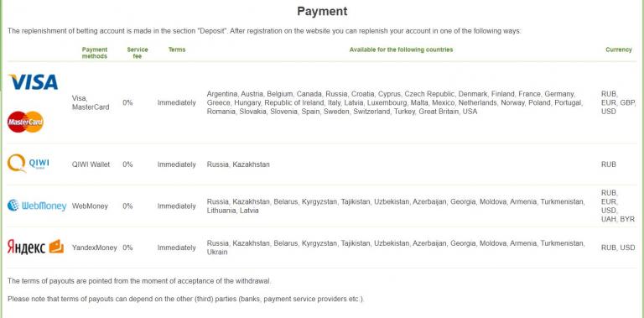Click the 'Currency' column header

click(x=619, y=50)
